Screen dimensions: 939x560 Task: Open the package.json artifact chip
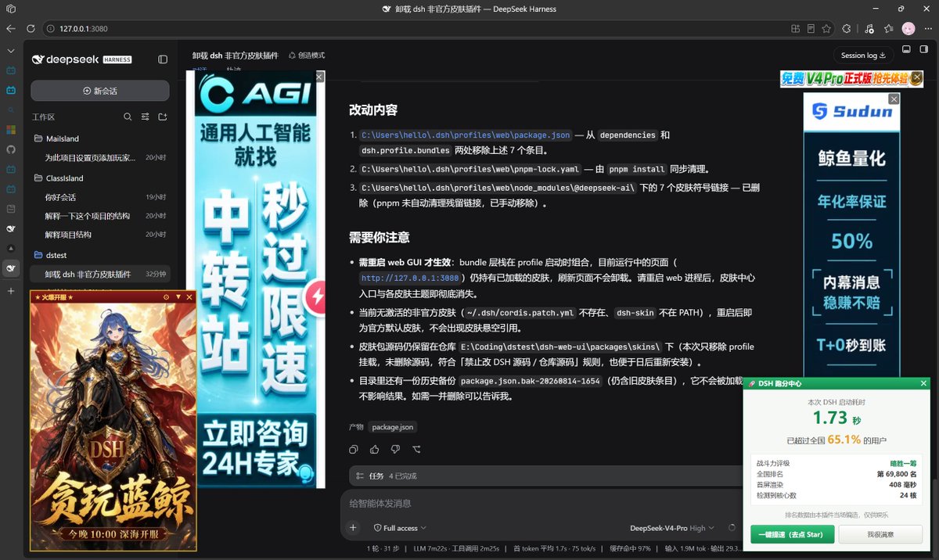pos(393,427)
